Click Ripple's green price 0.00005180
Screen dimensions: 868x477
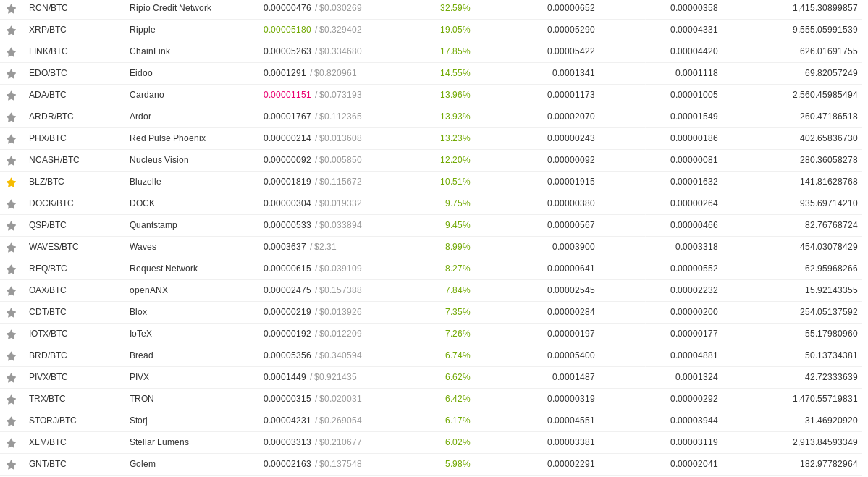click(287, 30)
